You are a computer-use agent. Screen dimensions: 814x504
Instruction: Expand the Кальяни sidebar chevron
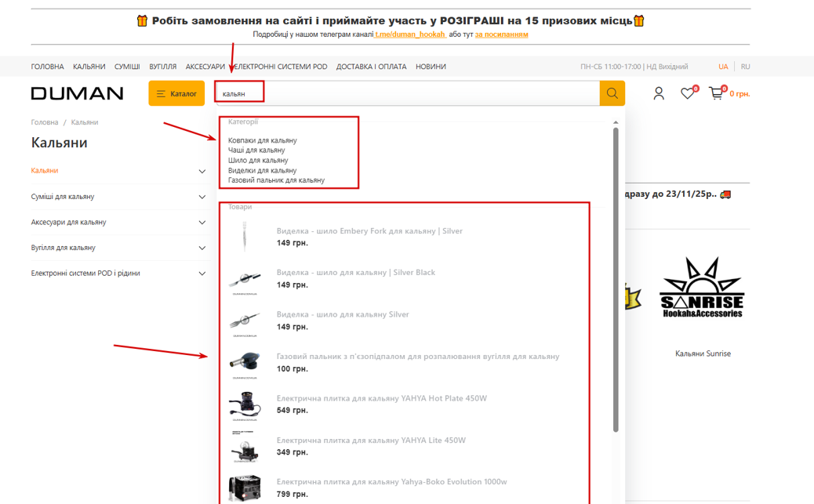[x=202, y=172]
